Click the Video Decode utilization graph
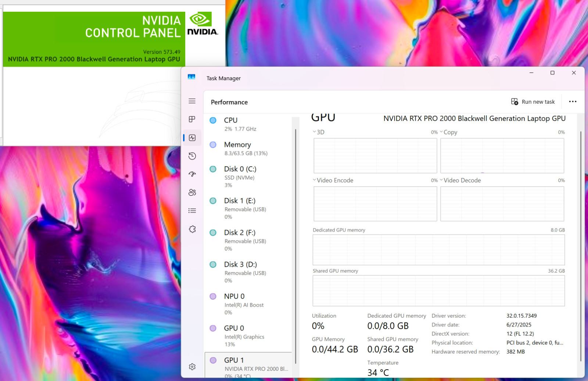 point(502,204)
